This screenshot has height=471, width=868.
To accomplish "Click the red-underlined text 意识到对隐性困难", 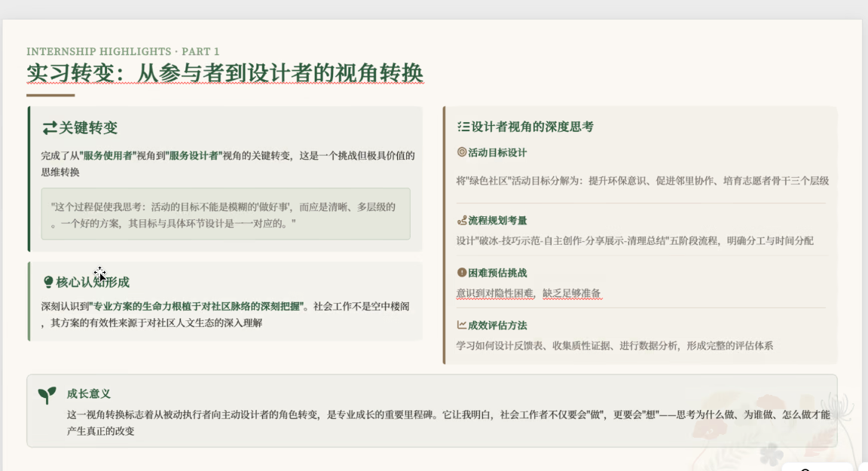I will click(x=495, y=293).
